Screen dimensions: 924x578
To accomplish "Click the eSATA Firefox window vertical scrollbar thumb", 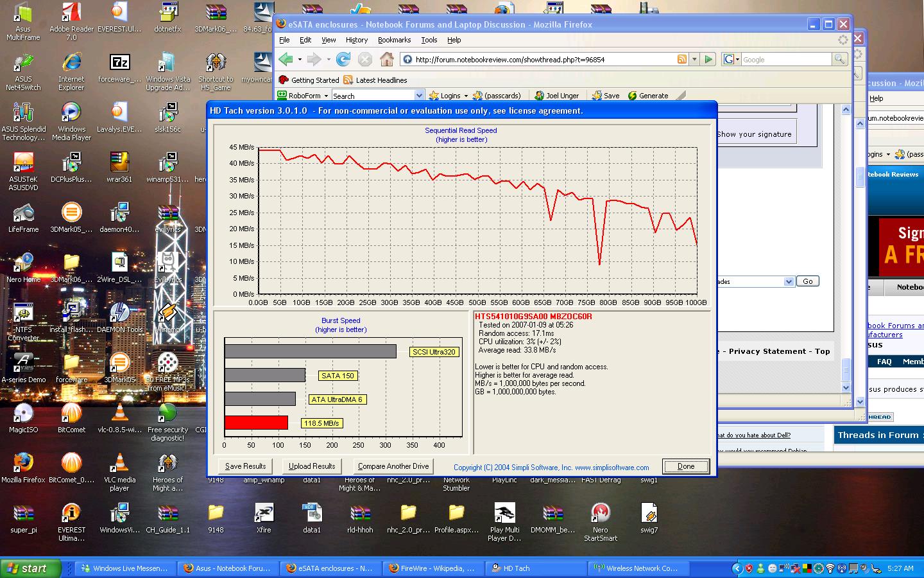I will [845, 369].
